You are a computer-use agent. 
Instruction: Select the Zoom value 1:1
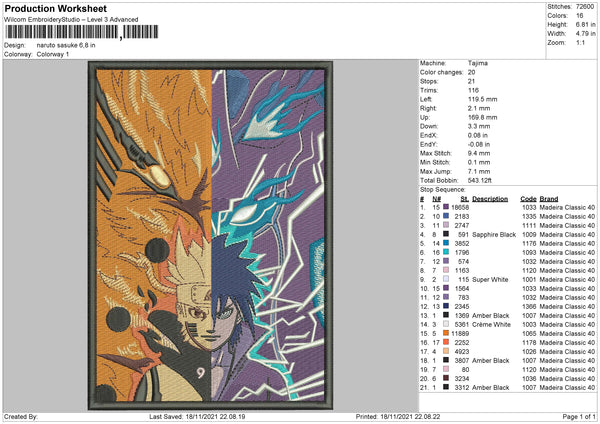(580, 42)
